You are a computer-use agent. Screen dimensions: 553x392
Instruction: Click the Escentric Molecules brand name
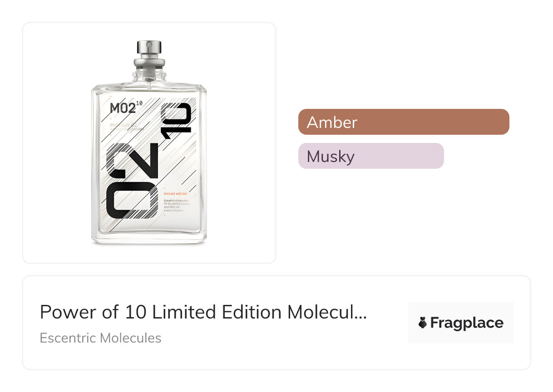100,338
